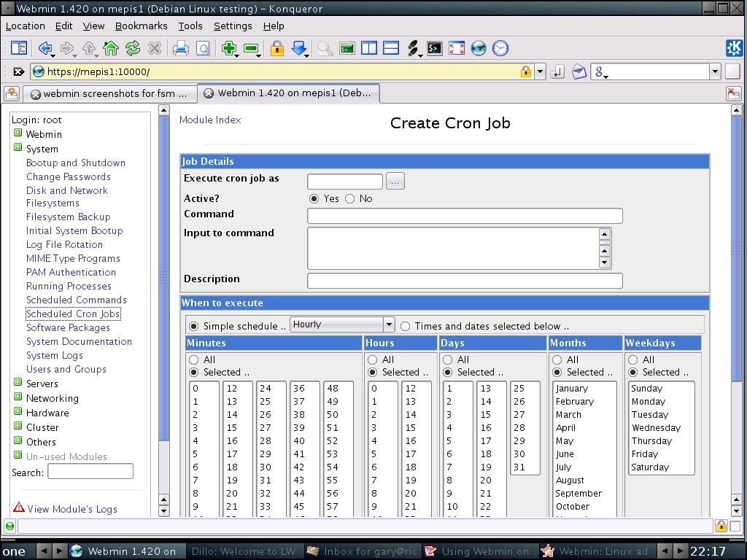
Task: Click scroll down arrow of Input to command box
Action: [605, 262]
